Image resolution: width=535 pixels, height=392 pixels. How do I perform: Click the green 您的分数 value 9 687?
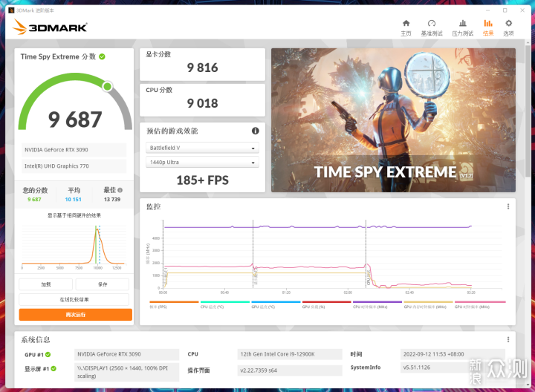34,200
